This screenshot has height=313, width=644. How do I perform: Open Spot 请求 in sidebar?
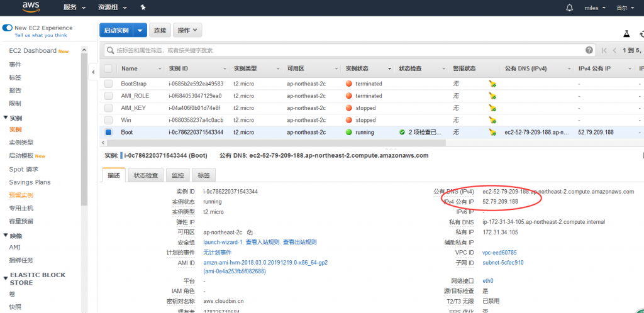24,169
